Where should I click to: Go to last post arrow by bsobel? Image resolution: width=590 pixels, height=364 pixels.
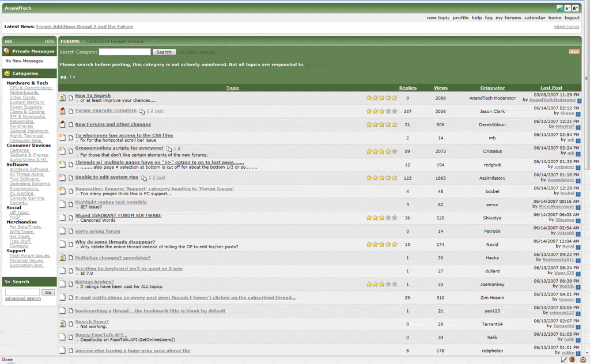coord(578,194)
